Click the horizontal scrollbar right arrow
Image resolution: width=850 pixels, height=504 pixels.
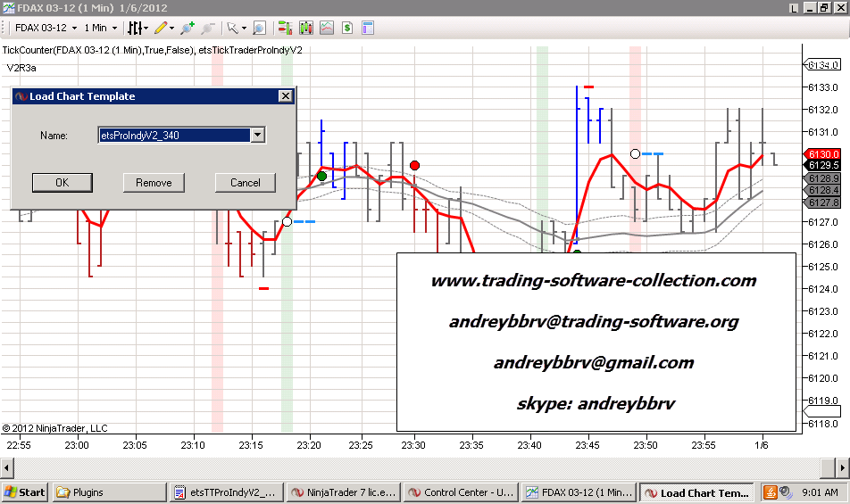coord(842,467)
